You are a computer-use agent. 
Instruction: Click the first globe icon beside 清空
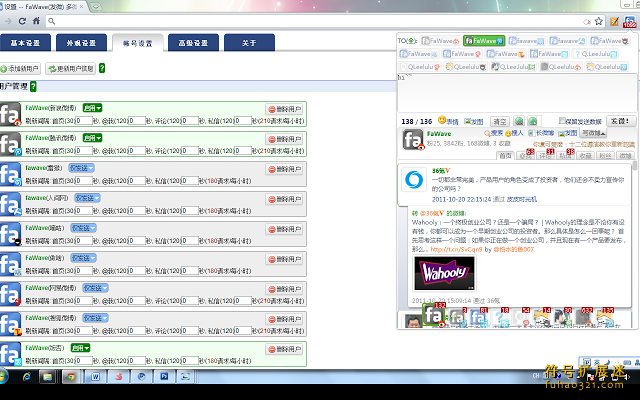519,121
